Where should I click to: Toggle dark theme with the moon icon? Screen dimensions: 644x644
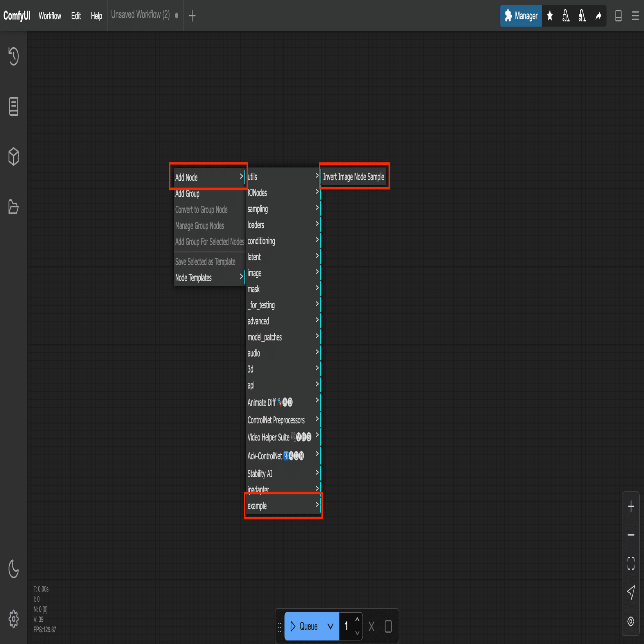(x=14, y=569)
